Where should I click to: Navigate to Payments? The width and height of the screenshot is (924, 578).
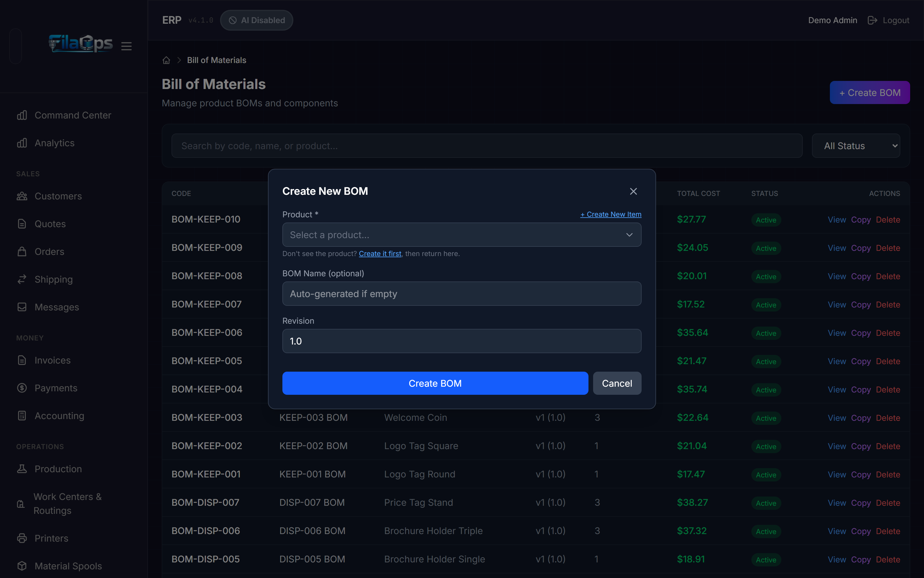pos(56,388)
